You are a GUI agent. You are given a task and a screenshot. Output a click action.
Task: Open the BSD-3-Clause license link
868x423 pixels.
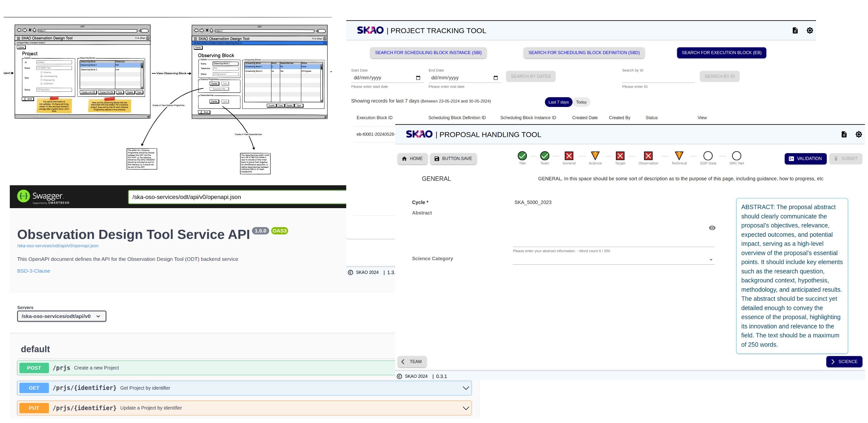[x=34, y=271]
